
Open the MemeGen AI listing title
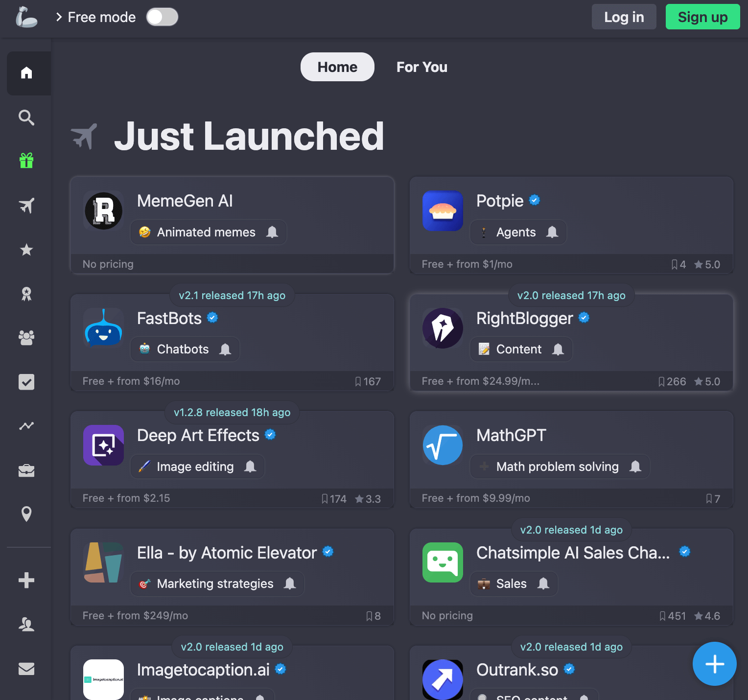[185, 201]
